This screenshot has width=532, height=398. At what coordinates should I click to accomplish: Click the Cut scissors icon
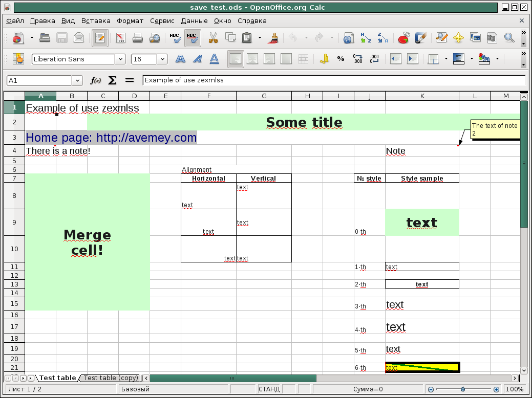pyautogui.click(x=214, y=38)
